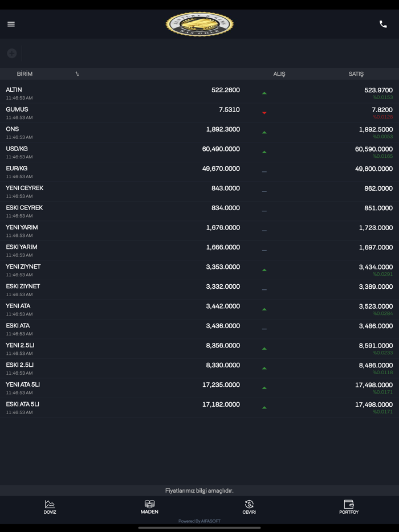Click GUMUS sell price 7.8200
Viewport: 399px width, 532px height.
tap(382, 110)
